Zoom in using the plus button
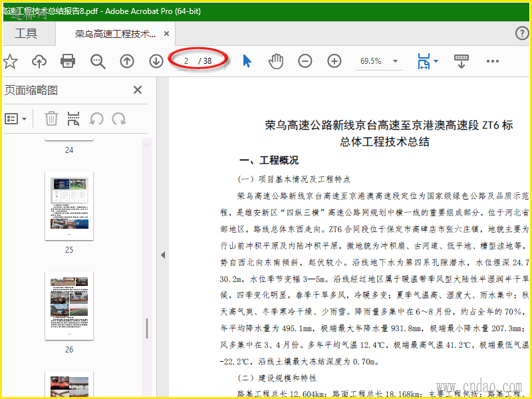 point(334,61)
